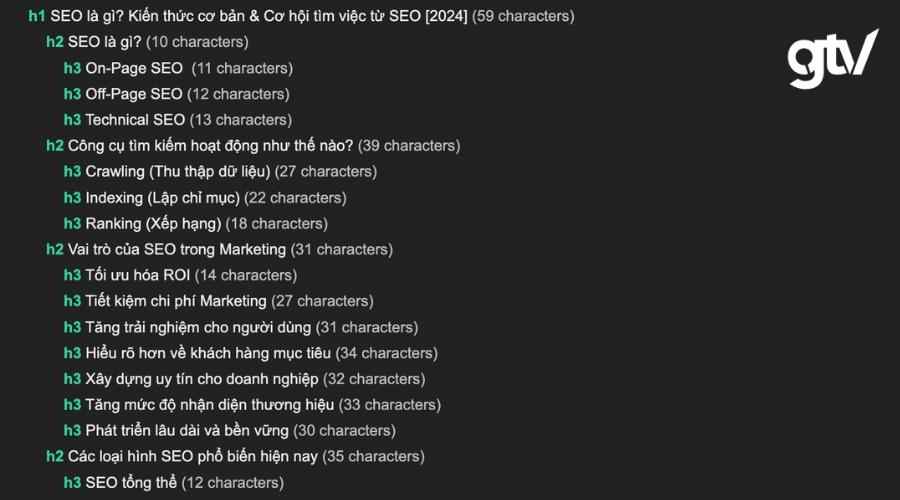Select 'Tiết kiệm chi phí Marketing' heading
Image resolution: width=900 pixels, height=500 pixels.
[176, 301]
